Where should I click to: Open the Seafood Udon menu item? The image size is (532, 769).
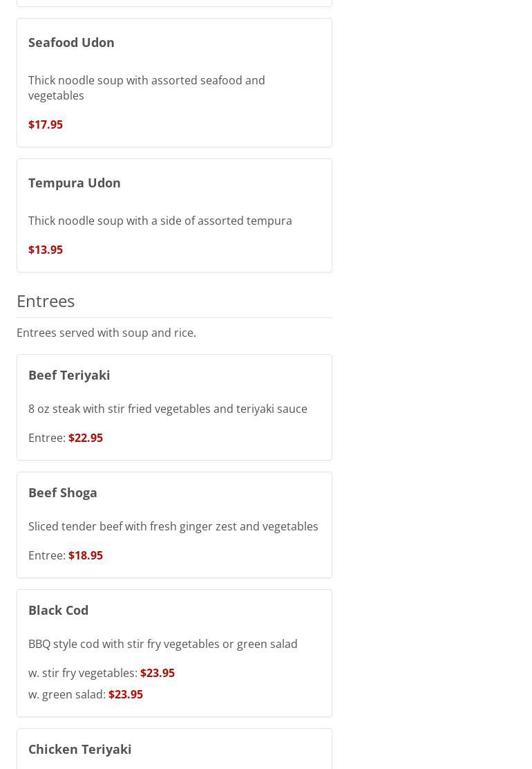point(71,42)
